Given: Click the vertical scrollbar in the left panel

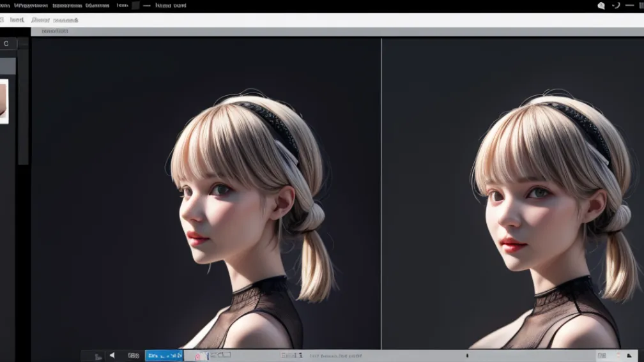Looking at the screenshot, I should click(x=23, y=109).
